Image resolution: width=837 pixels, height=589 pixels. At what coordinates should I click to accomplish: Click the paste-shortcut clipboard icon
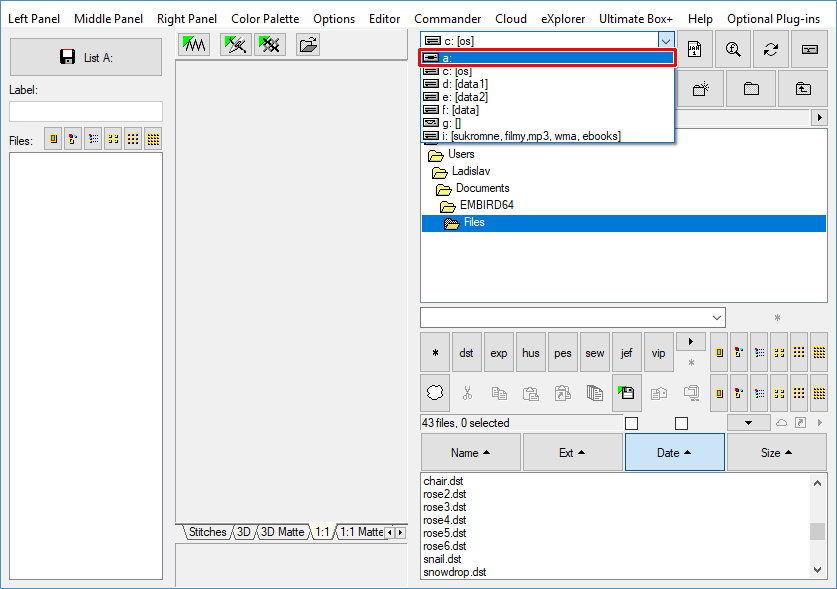coord(563,393)
